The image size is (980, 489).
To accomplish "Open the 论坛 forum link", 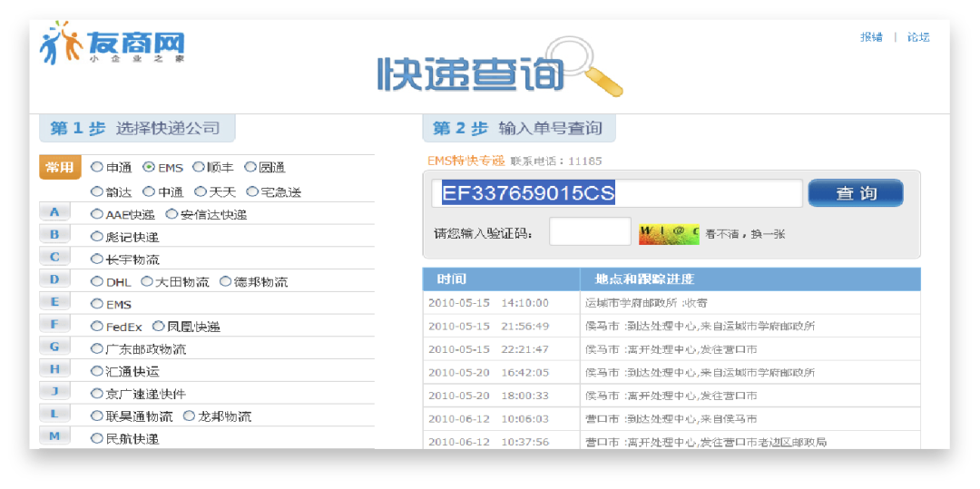I will 918,37.
